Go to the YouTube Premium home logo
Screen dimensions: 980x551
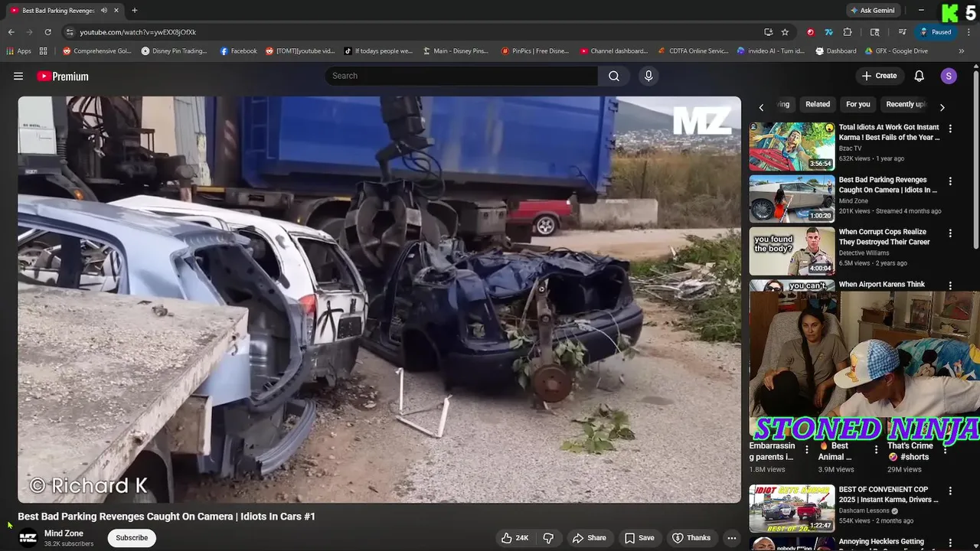tap(63, 76)
